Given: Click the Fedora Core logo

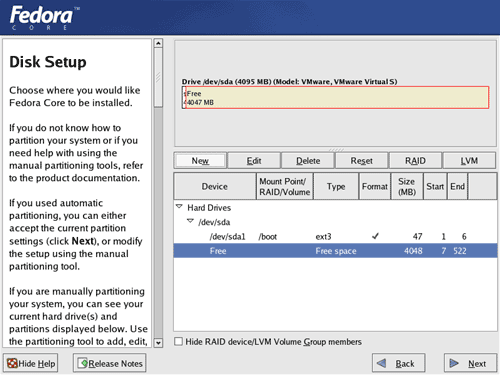Looking at the screenshot, I should point(44,17).
